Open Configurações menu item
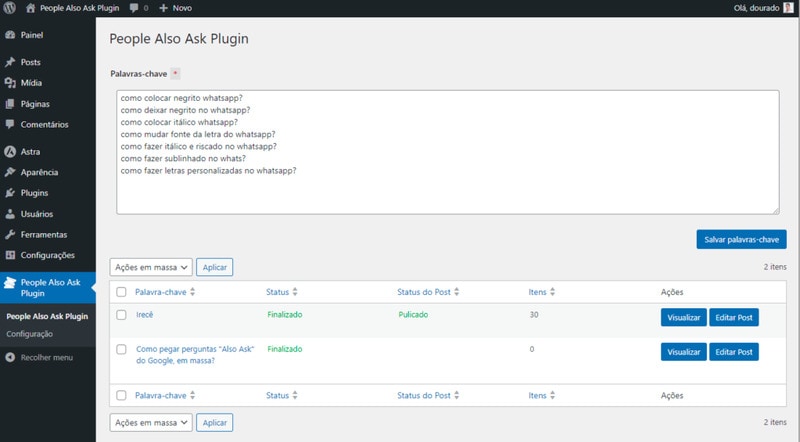Screen dimensions: 800x442 click(x=47, y=255)
